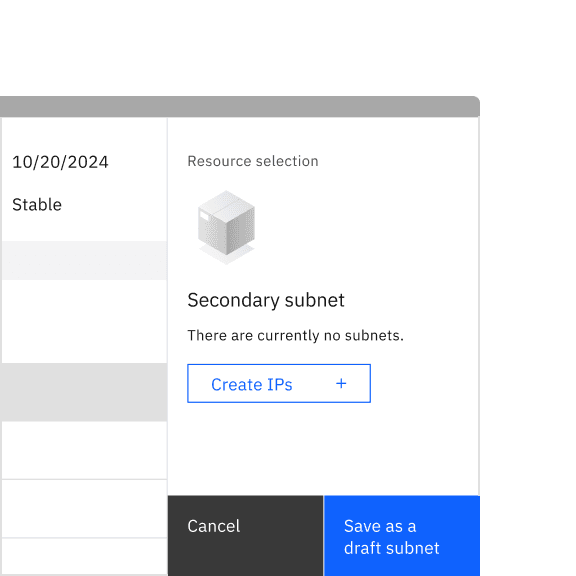Viewport: 576px width, 576px height.
Task: Click the Create IPs button
Action: pos(279,384)
